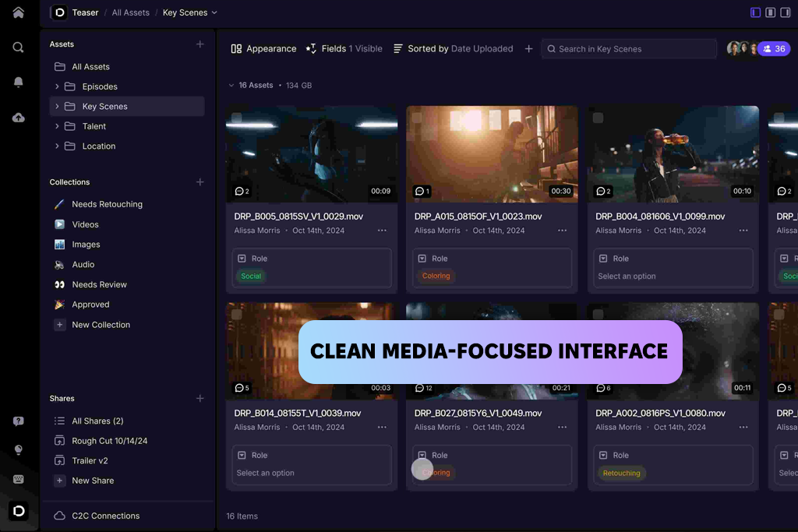Image resolution: width=798 pixels, height=532 pixels.
Task: Click the cloud upload icon
Action: [19, 118]
